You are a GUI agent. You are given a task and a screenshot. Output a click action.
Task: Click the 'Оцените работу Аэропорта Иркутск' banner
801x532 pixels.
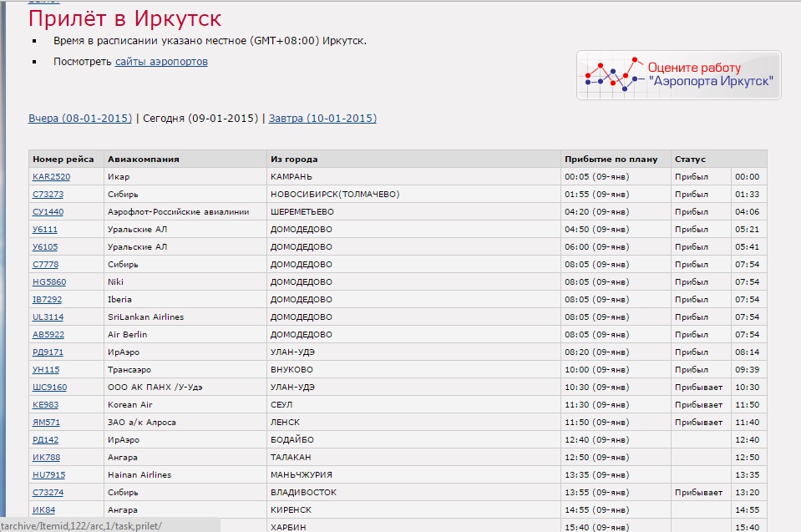(678, 75)
